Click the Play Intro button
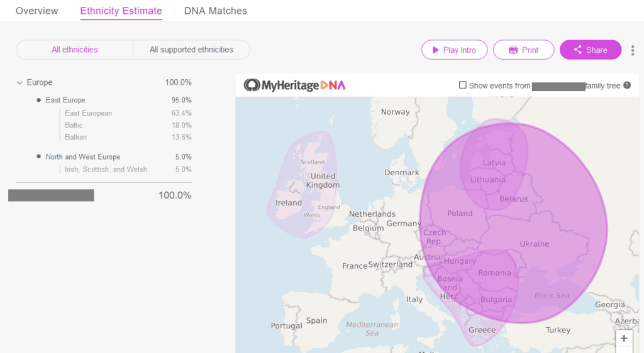Screen dimensions: 644x353 coord(454,50)
